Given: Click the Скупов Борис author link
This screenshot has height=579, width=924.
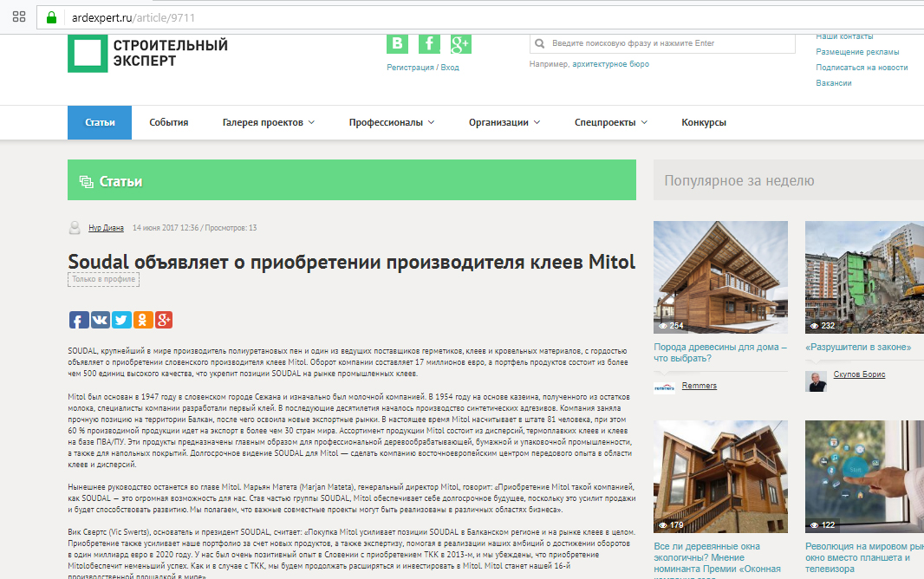Looking at the screenshot, I should coord(859,374).
